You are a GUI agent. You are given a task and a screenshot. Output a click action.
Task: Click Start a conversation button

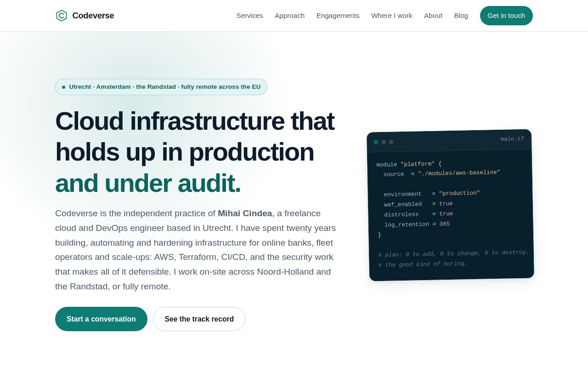click(x=101, y=319)
